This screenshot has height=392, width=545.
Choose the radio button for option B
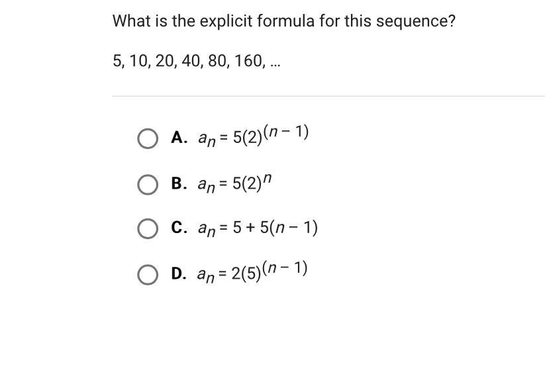tap(148, 185)
